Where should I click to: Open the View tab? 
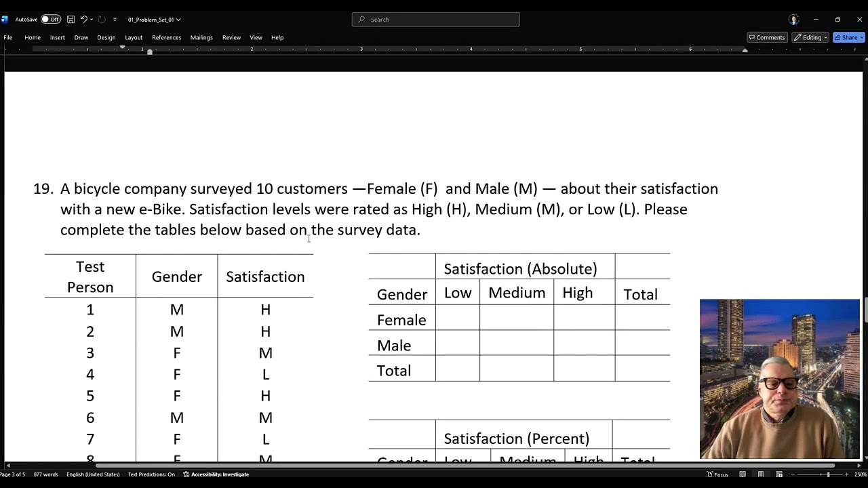[256, 37]
